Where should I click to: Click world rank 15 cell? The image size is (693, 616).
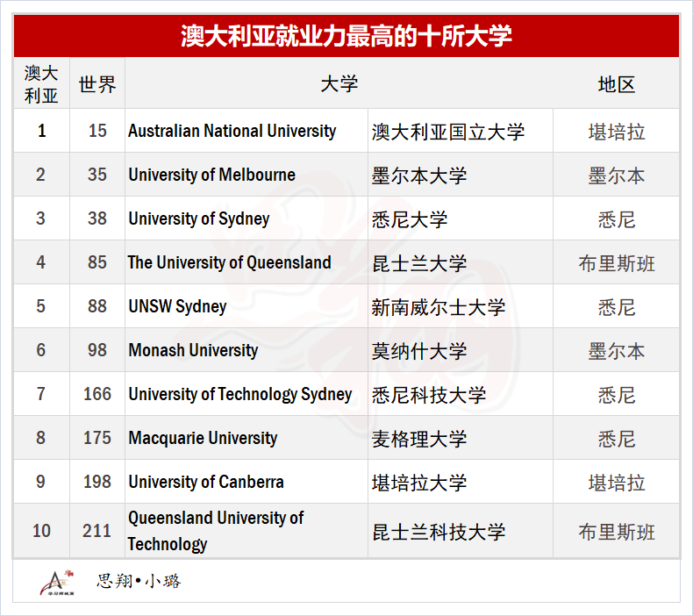[x=97, y=131]
